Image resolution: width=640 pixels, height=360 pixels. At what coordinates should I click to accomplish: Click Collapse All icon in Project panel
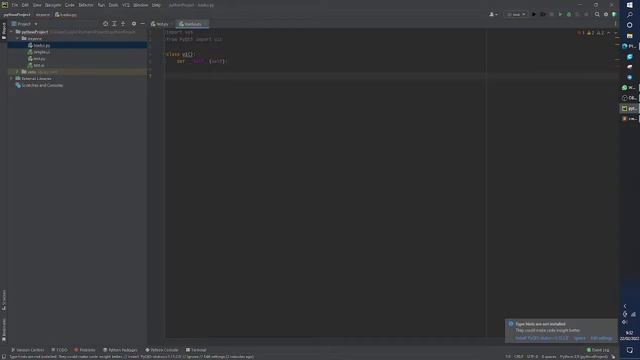(x=123, y=24)
